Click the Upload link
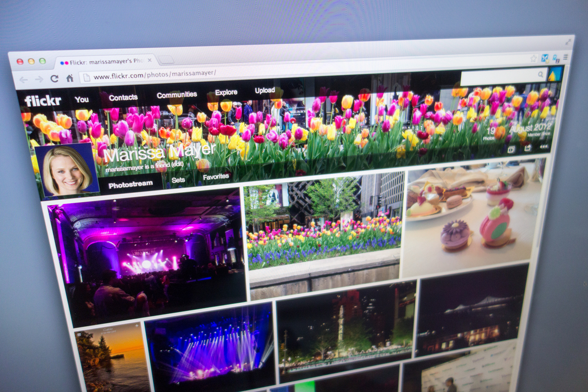Viewport: 588px width, 392px height. (265, 91)
